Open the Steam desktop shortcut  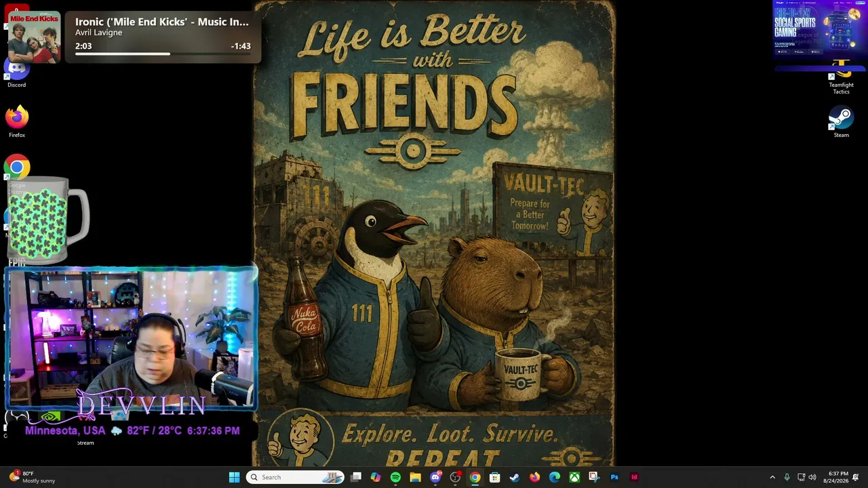point(841,121)
